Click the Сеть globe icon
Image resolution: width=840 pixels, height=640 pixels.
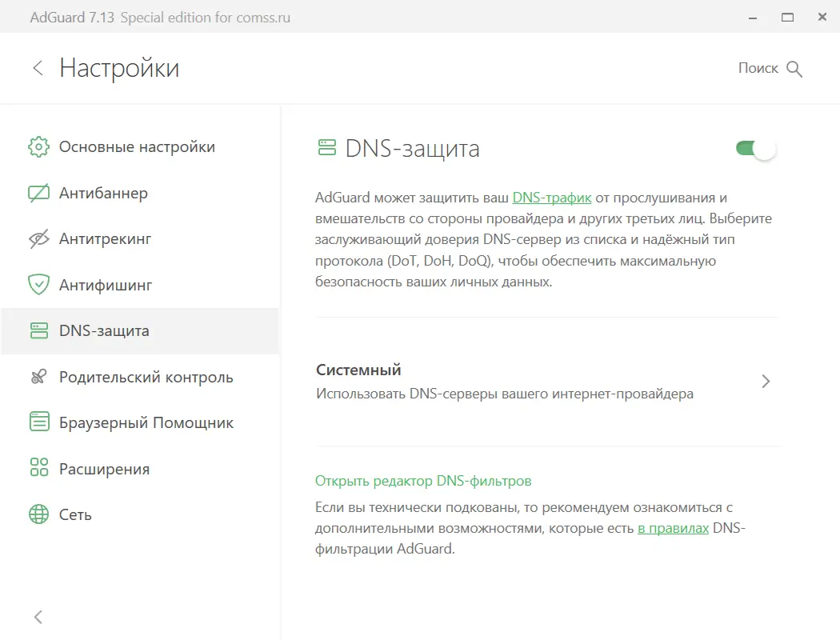(38, 514)
